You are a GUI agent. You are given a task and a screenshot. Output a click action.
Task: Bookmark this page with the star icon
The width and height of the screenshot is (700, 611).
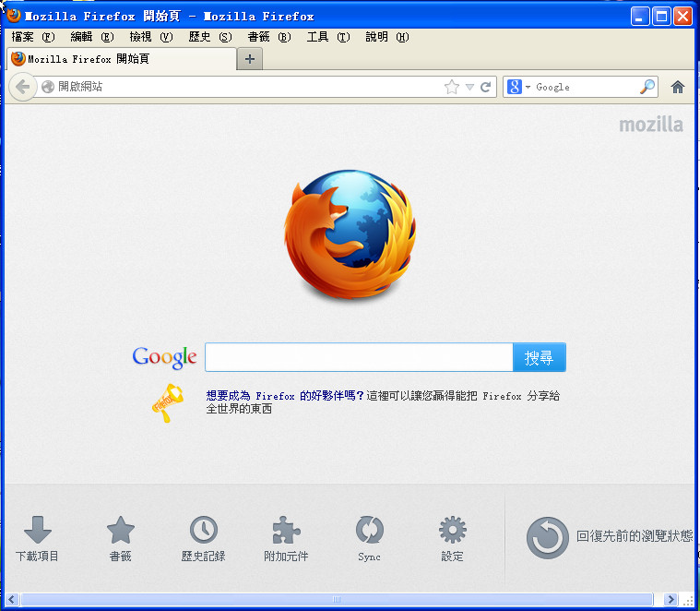tap(452, 87)
